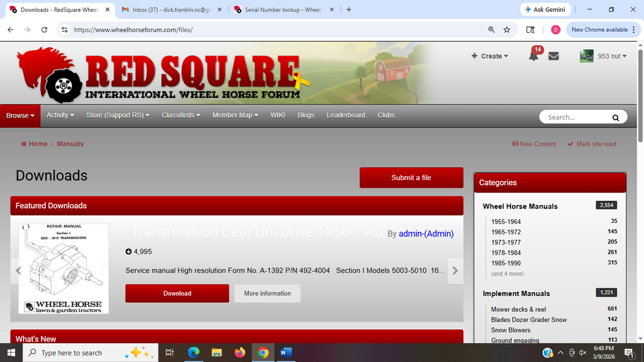Click the Windows taskbar search box

(x=91, y=353)
